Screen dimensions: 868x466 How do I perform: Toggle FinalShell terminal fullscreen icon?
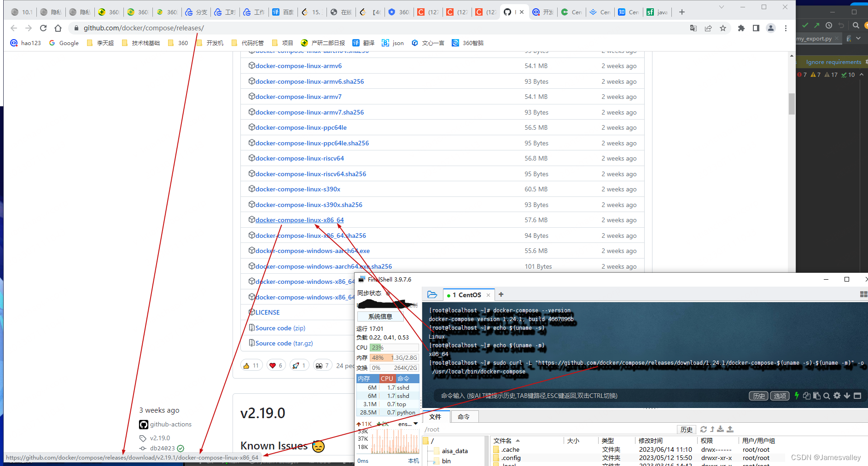pos(857,396)
